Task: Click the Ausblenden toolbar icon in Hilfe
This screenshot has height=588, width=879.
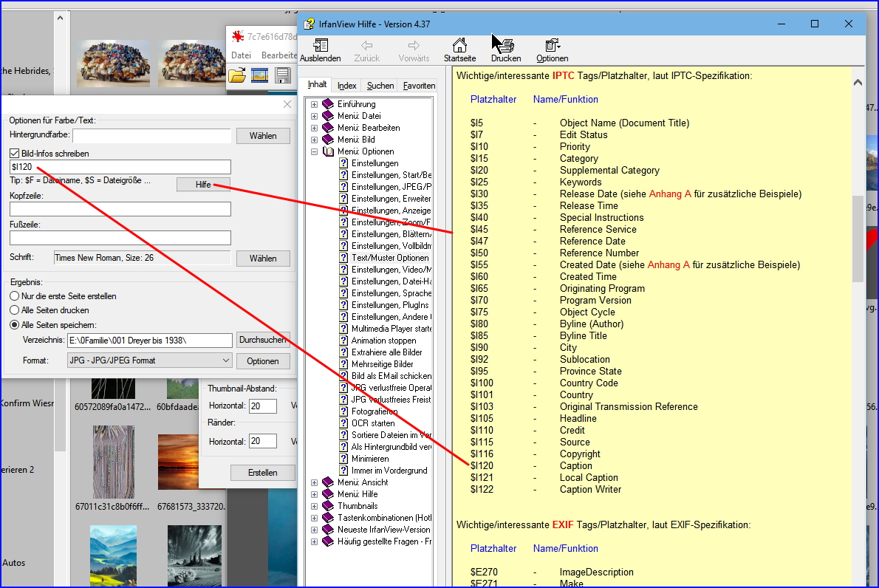Action: point(320,50)
